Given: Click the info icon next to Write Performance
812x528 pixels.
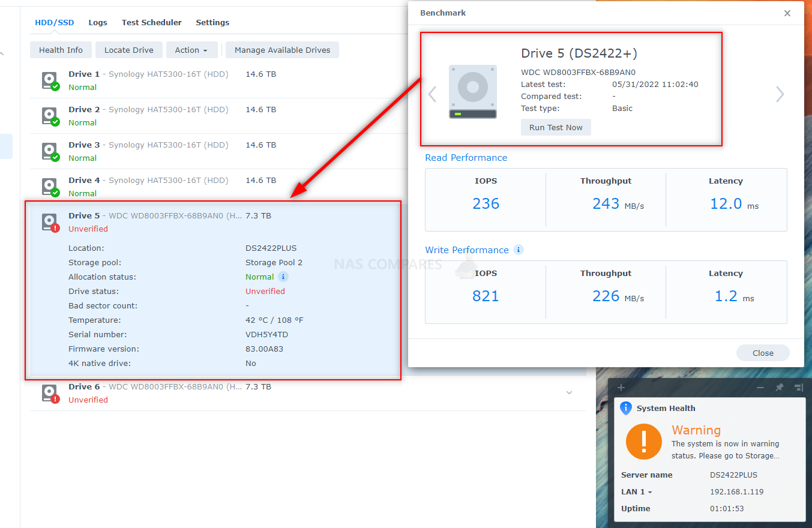Looking at the screenshot, I should click(x=519, y=250).
